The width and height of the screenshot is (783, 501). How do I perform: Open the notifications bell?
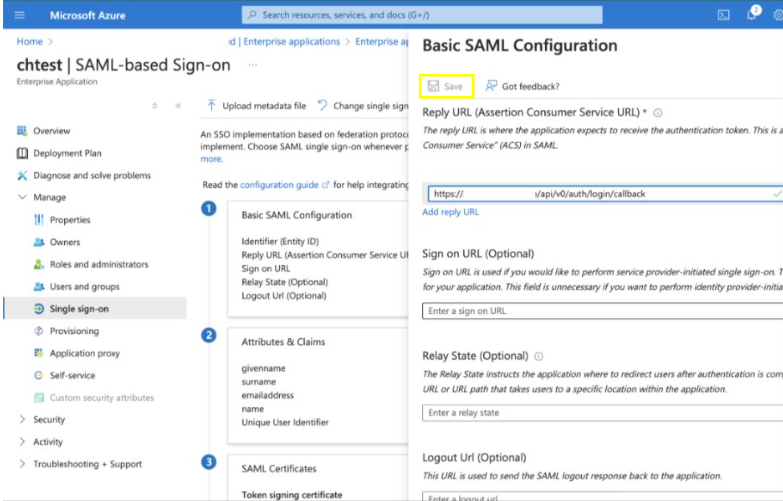click(x=752, y=14)
